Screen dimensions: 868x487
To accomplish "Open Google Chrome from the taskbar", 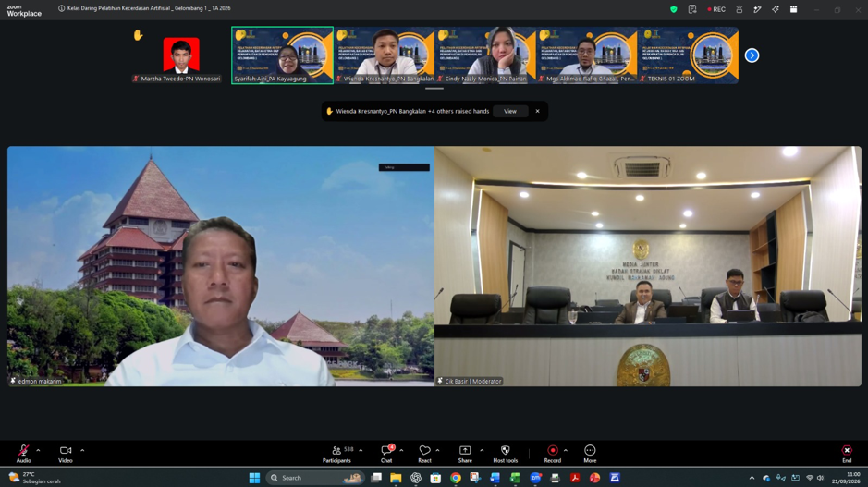I will pos(456,478).
